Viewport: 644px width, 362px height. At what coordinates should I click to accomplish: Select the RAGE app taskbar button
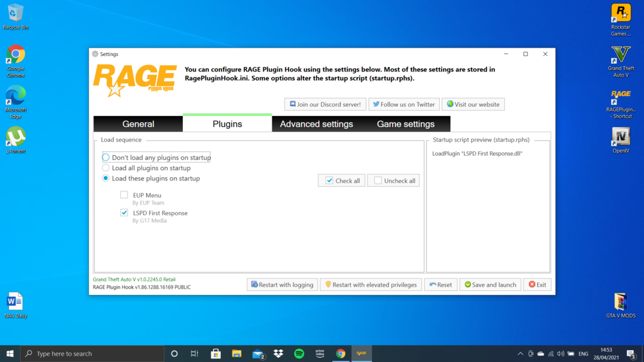point(361,354)
